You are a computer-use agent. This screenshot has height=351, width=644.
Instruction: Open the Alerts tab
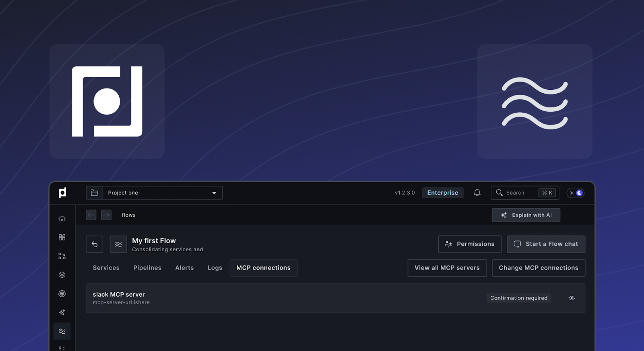pos(184,268)
